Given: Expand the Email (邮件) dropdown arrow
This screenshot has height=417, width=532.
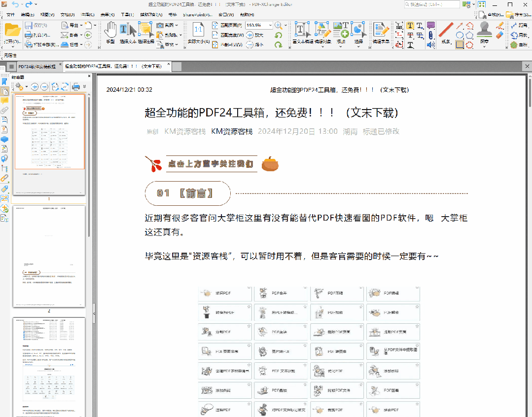Looking at the screenshot, I should [81, 35].
